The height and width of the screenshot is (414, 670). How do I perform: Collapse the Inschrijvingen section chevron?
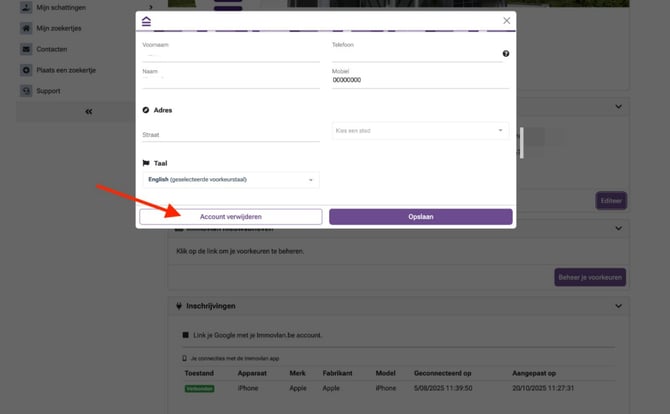pyautogui.click(x=618, y=305)
